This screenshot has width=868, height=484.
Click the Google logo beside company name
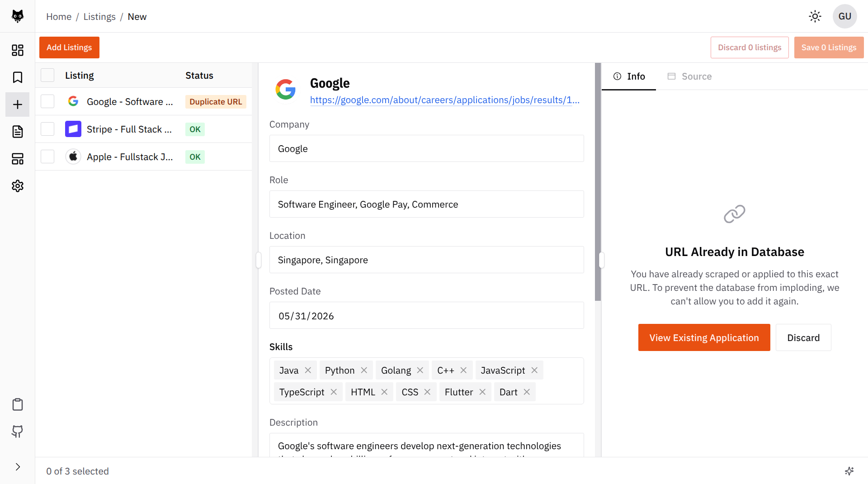pyautogui.click(x=286, y=90)
